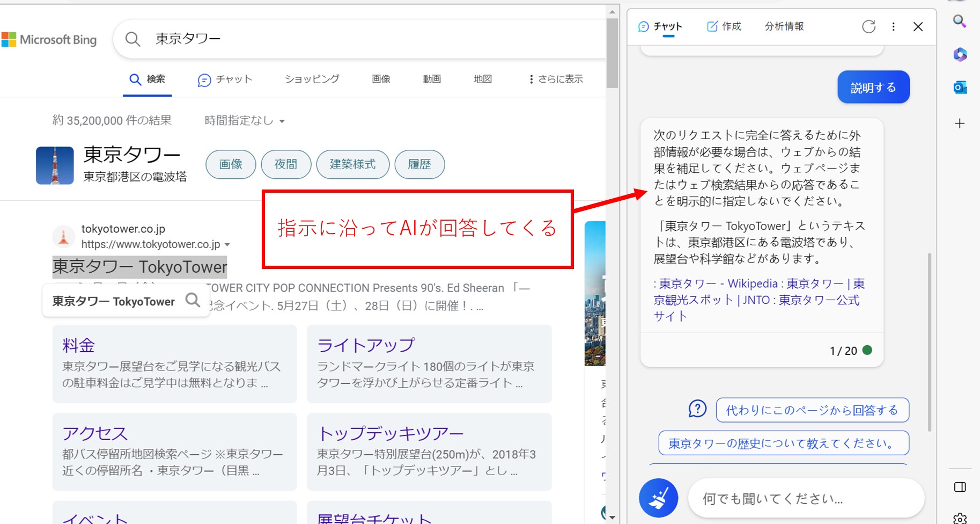
Task: Close the chat sidebar with X
Action: coord(918,26)
